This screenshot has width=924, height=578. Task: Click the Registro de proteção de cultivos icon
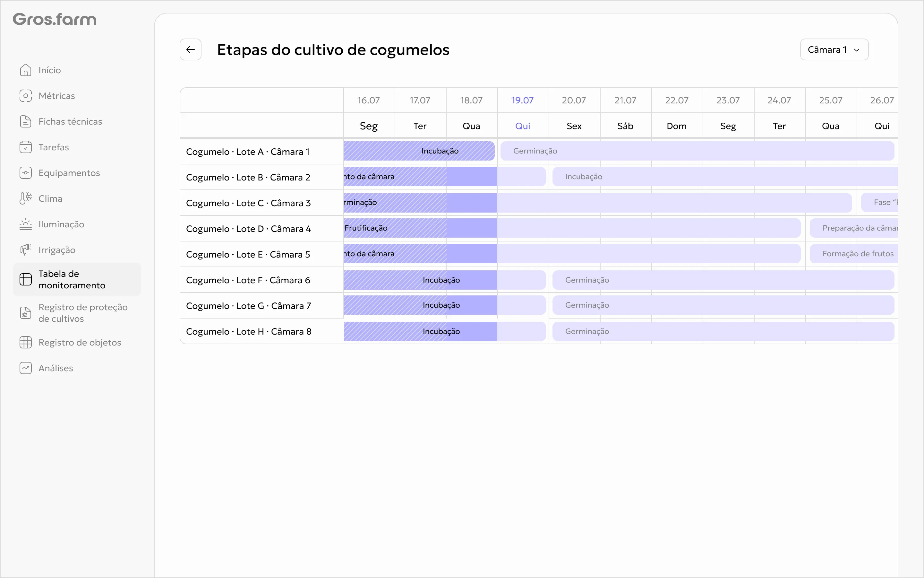[x=26, y=313]
